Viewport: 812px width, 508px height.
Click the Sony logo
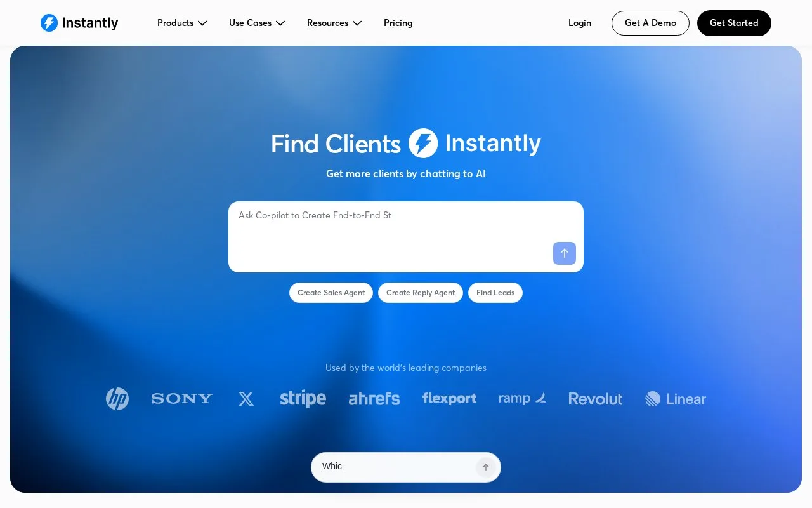[182, 399]
